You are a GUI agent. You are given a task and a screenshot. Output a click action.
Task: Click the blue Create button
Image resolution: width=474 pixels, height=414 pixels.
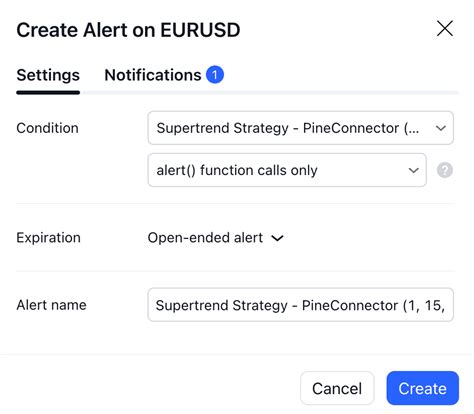pos(422,388)
